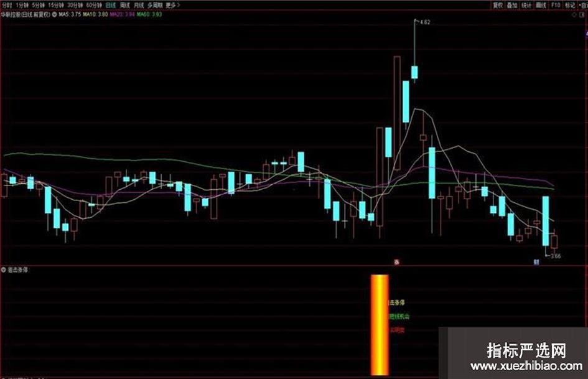The width and height of the screenshot is (588, 379).
Task: Click the red signal label below 短线机会
Action: click(397, 330)
